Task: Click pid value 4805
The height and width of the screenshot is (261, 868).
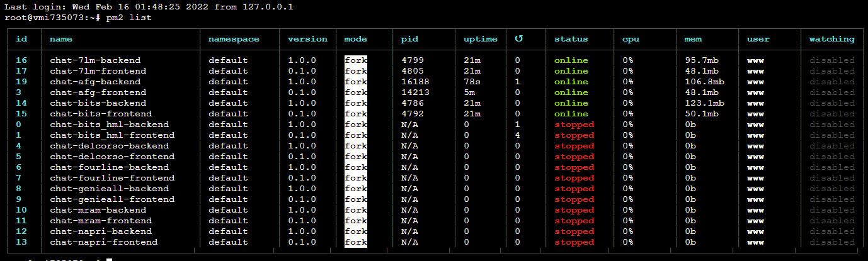Action: tap(413, 71)
